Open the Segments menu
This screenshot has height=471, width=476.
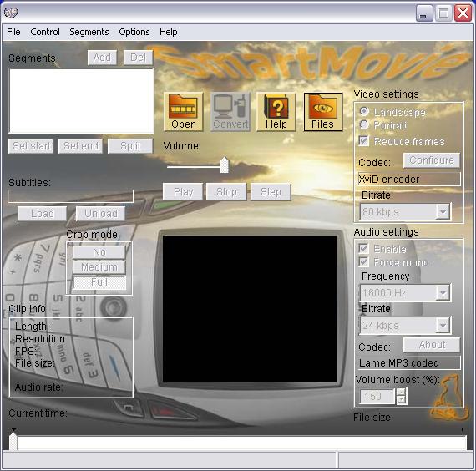point(89,32)
